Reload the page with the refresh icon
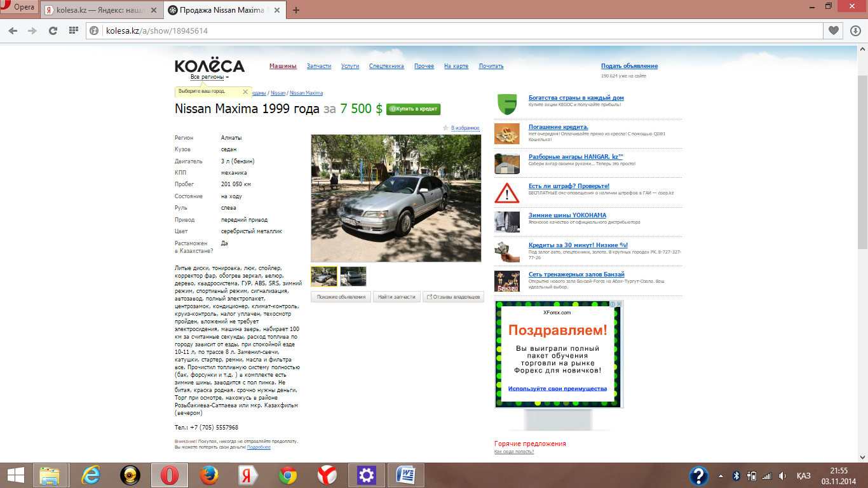Viewport: 868px width, 488px height. 53,30
